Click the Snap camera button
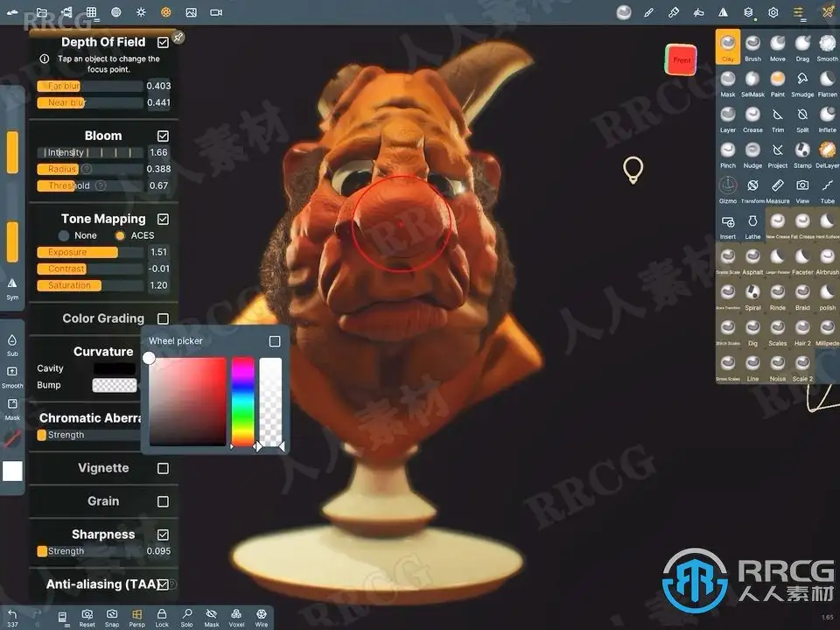Viewport: 840px width, 630px height. [112, 617]
